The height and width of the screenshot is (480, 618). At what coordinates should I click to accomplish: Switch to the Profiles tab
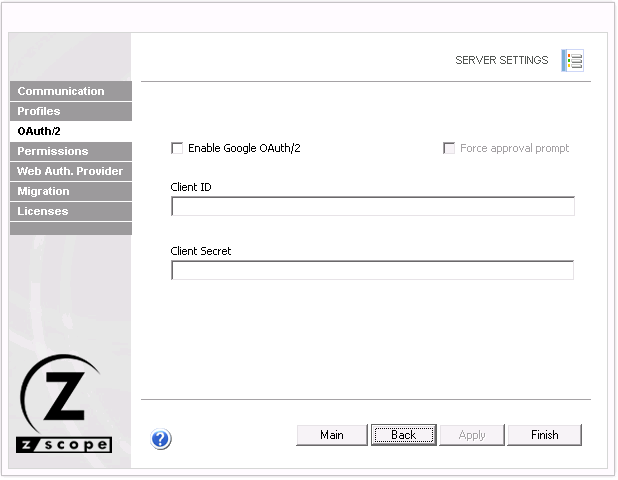click(70, 111)
